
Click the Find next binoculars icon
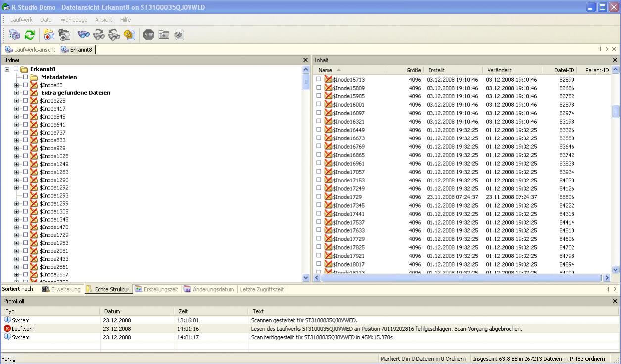coord(99,35)
